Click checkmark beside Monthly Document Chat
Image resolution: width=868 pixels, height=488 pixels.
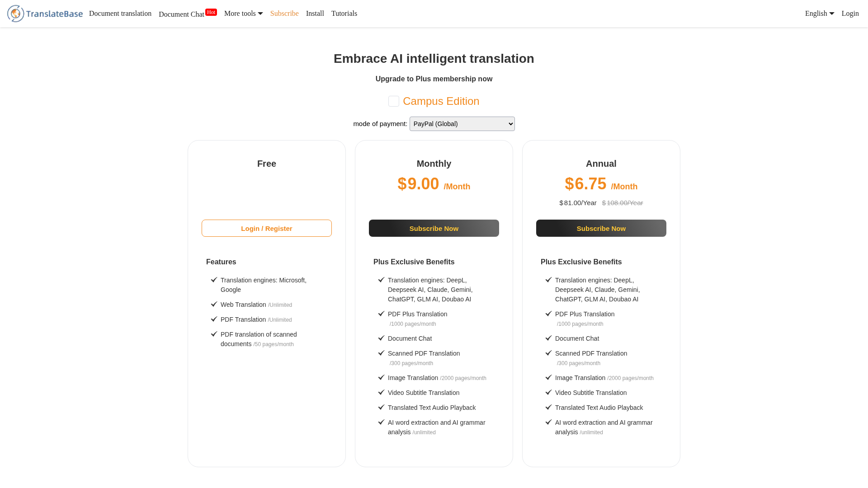click(x=382, y=338)
